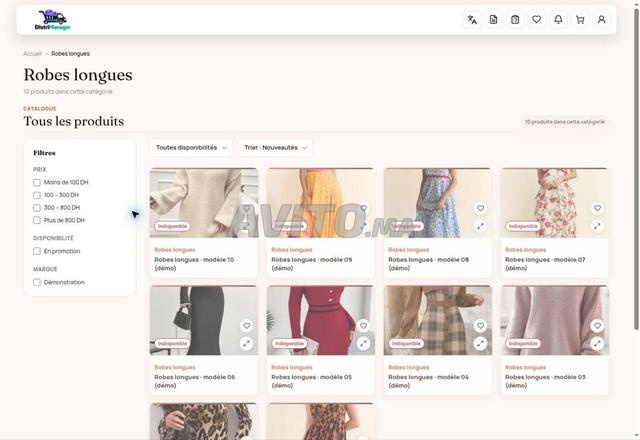640x440 pixels.
Task: Open Toutes disponibilités dropdown
Action: (191, 148)
